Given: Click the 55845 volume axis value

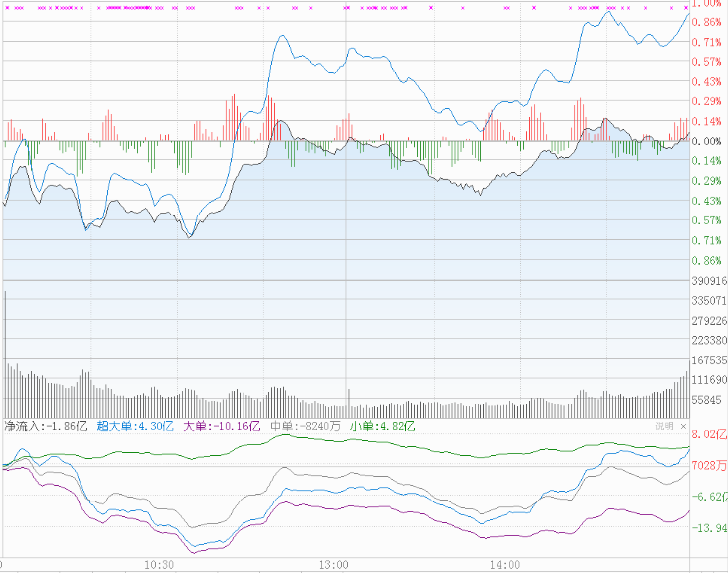Looking at the screenshot, I should (x=706, y=400).
